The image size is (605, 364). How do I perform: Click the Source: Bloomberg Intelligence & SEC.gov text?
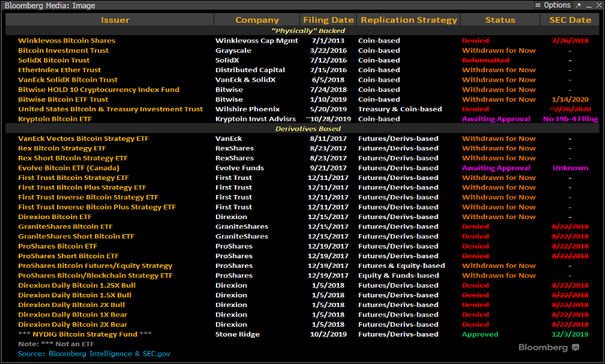pos(94,354)
